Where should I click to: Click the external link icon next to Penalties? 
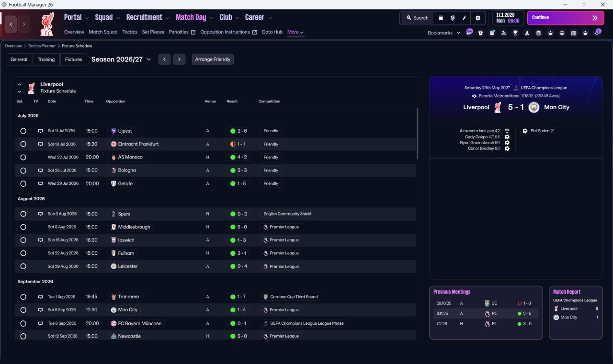click(193, 32)
